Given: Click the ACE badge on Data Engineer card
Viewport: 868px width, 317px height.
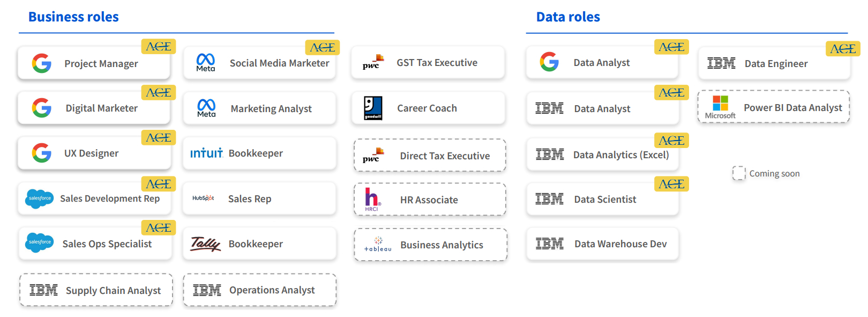Looking at the screenshot, I should [x=843, y=49].
